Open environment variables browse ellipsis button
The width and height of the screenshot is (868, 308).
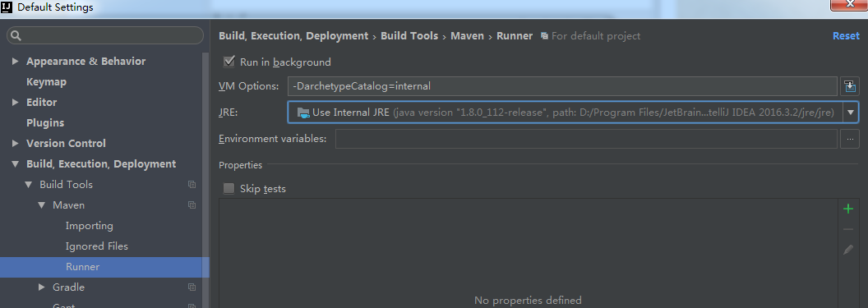point(850,139)
